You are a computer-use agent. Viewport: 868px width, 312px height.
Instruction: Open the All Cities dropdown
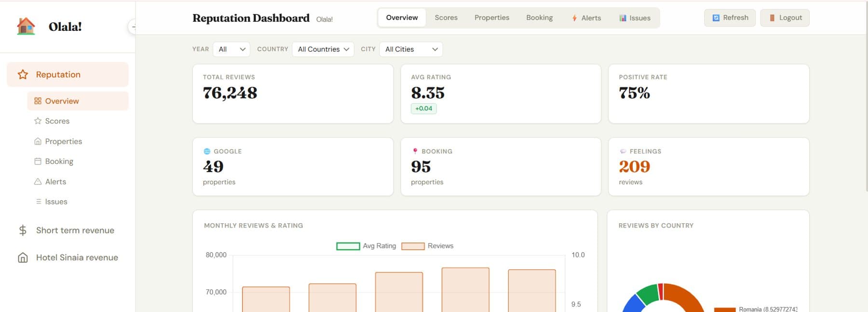pyautogui.click(x=411, y=49)
